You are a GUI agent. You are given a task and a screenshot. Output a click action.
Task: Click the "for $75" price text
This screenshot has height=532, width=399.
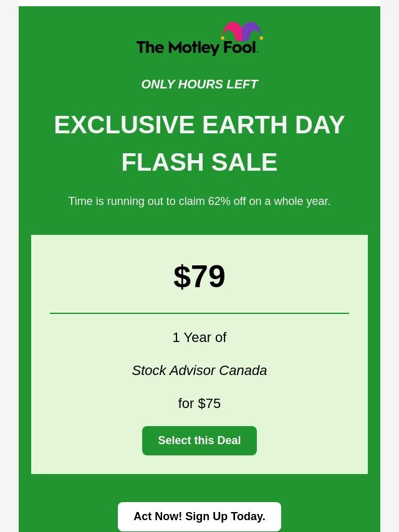coord(199,404)
